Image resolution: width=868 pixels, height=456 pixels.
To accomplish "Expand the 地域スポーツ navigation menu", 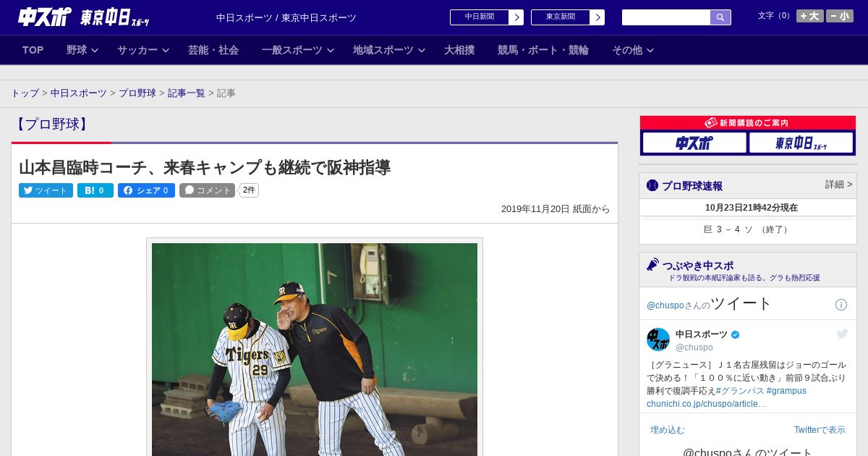I will coord(389,50).
